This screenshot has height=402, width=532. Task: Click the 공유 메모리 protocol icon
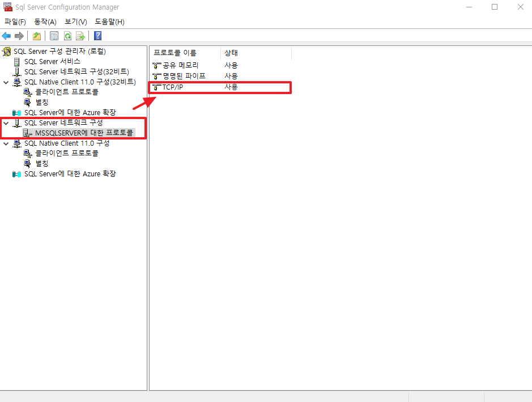[x=157, y=65]
